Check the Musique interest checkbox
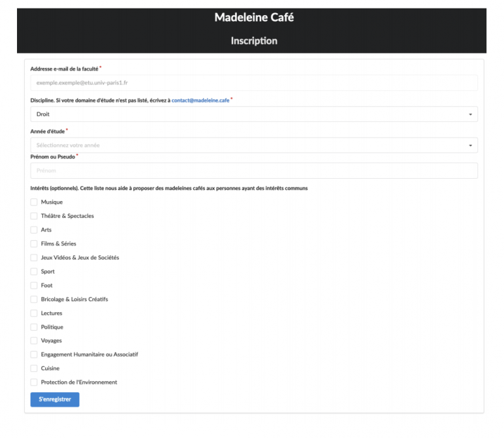Viewport: 504px width, 438px height. (34, 202)
